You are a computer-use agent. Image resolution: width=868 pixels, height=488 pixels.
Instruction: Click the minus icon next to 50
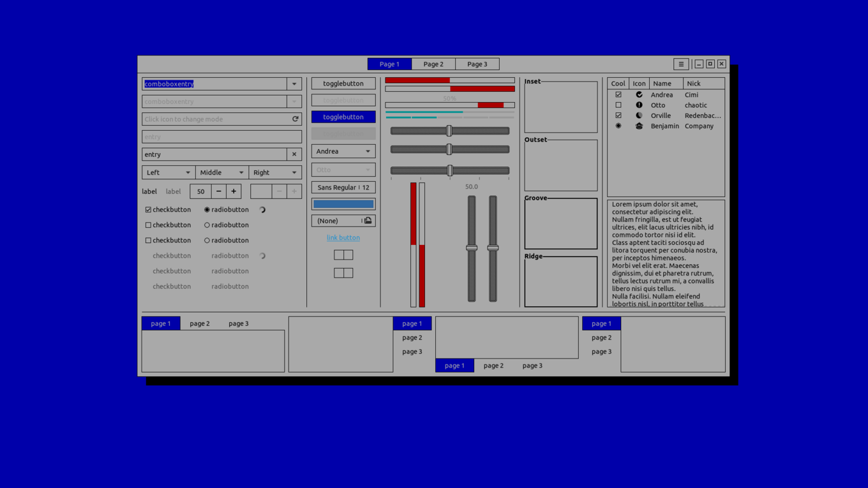pos(218,191)
